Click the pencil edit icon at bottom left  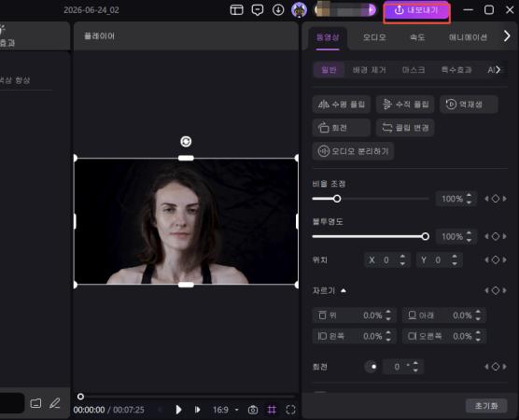(x=55, y=403)
